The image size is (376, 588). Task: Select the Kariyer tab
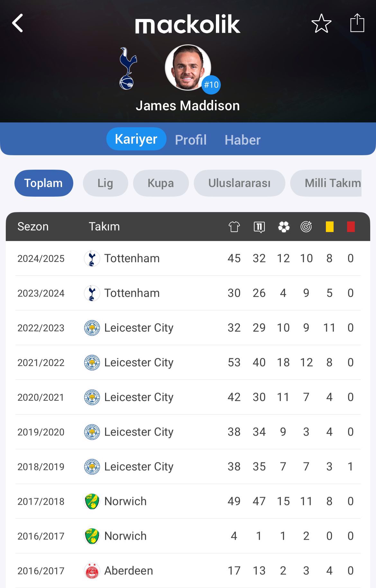point(136,139)
